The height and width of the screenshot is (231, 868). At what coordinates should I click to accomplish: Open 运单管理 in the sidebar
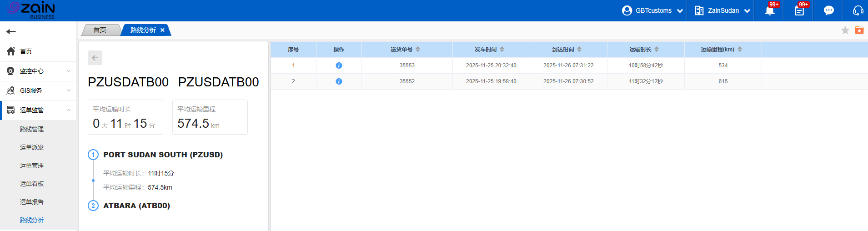[x=32, y=166]
